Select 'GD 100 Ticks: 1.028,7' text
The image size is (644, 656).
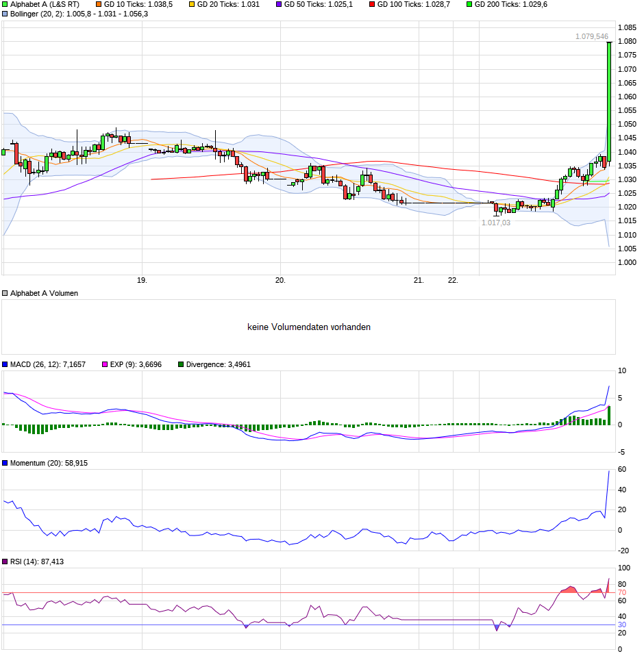[x=414, y=5]
